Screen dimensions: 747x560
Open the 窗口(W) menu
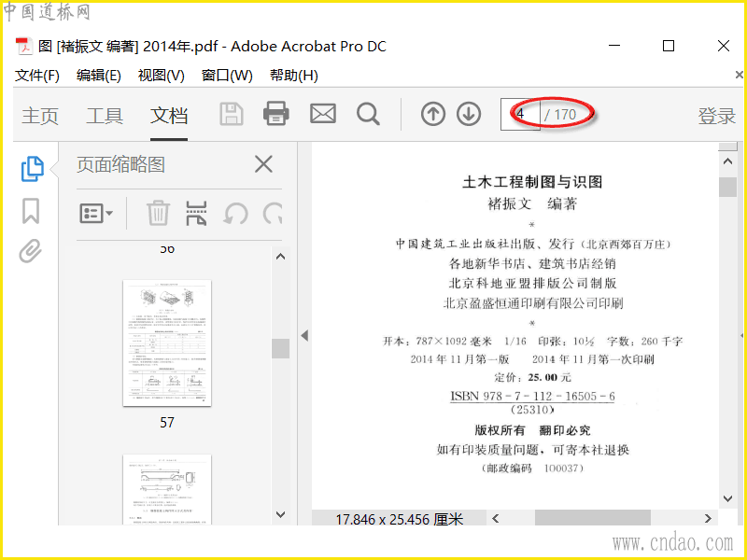[227, 76]
